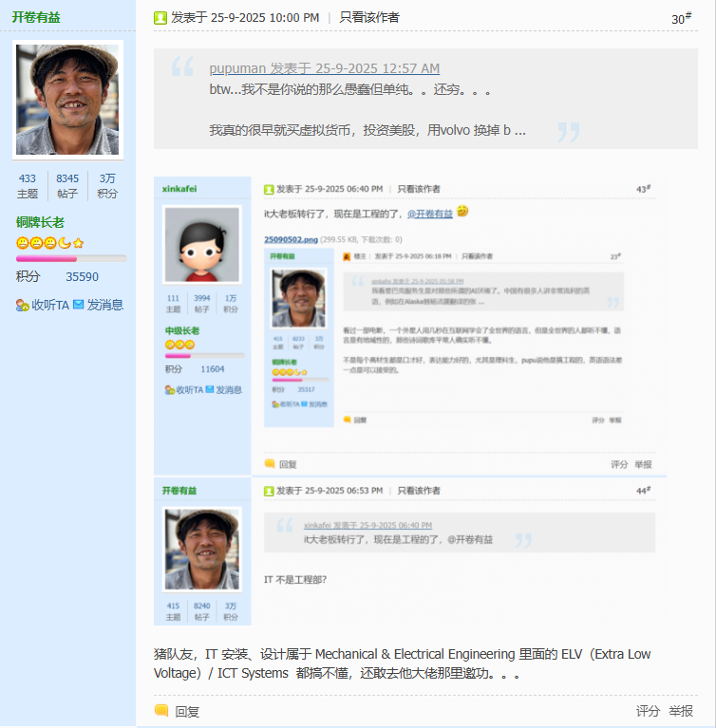Open the 3万 积分 points stat
The height and width of the screenshot is (728, 716).
point(107,185)
